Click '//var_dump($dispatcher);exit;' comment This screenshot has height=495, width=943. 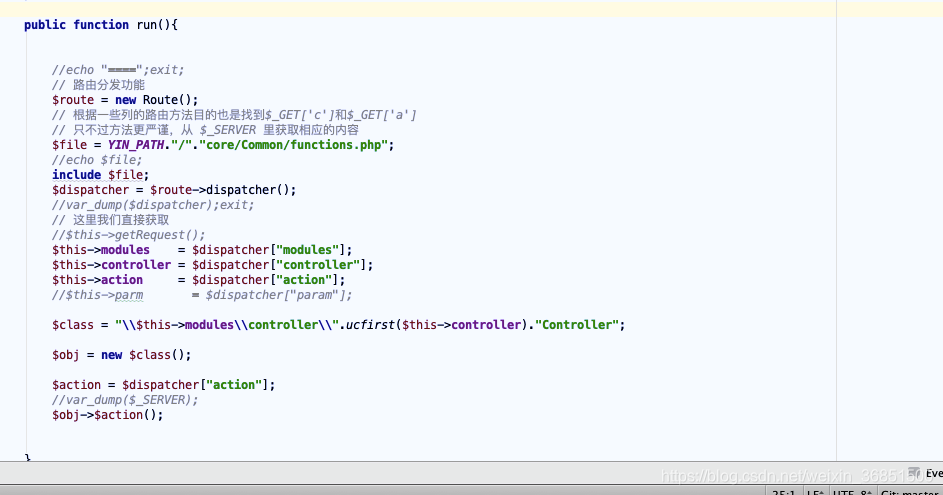click(x=153, y=205)
